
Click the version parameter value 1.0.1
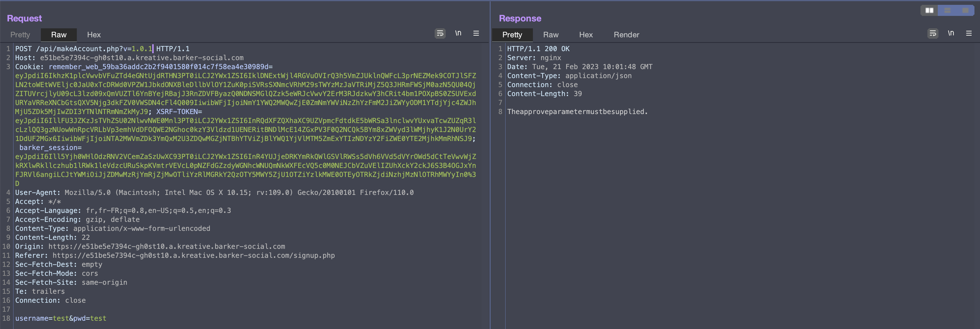click(x=142, y=49)
